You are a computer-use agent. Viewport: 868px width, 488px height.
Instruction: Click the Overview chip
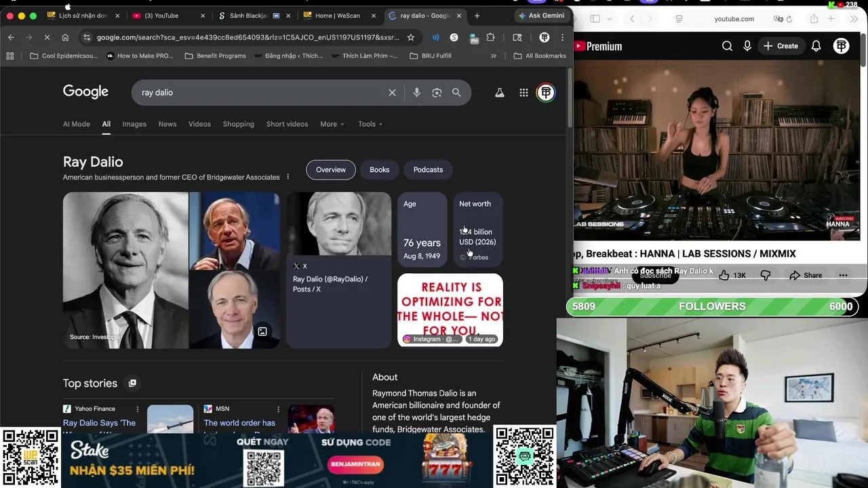pyautogui.click(x=331, y=169)
